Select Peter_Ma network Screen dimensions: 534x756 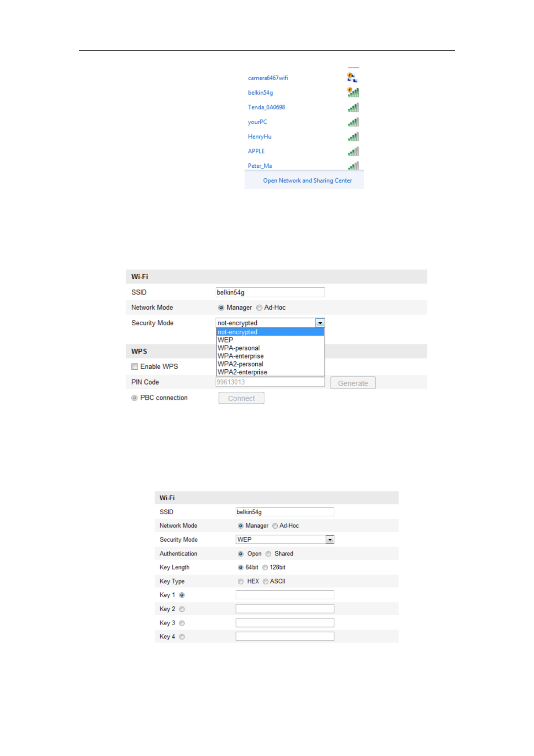(260, 166)
